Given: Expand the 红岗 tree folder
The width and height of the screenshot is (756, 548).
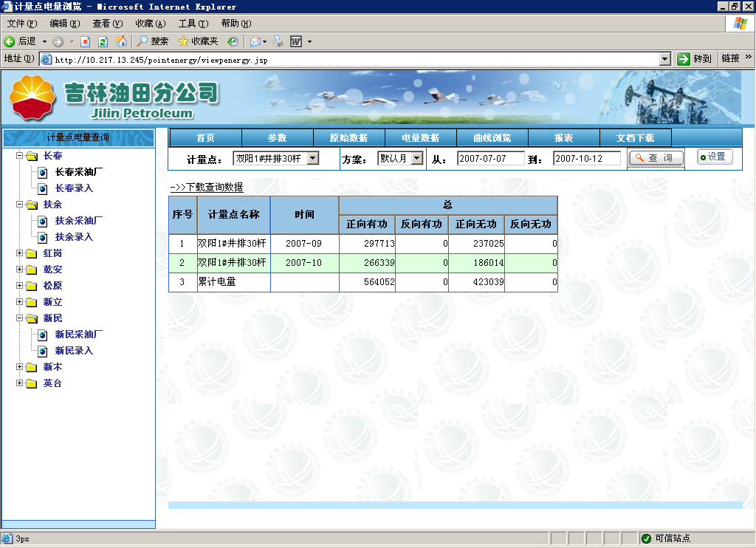Looking at the screenshot, I should pyautogui.click(x=19, y=253).
